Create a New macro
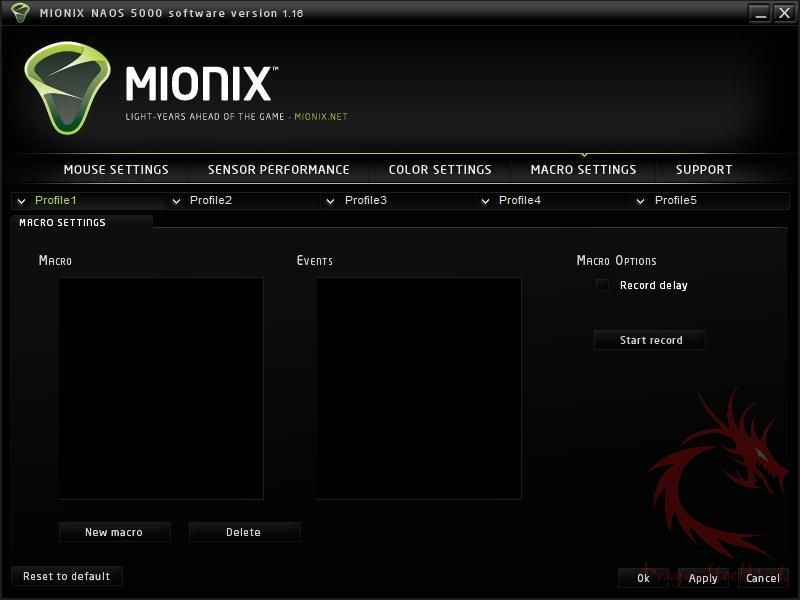The width and height of the screenshot is (800, 600). point(114,532)
